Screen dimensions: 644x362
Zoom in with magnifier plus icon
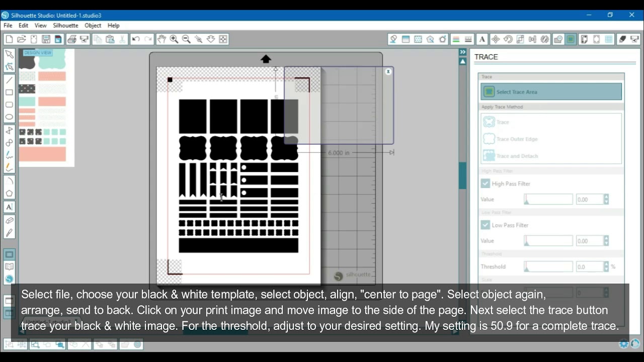point(174,39)
